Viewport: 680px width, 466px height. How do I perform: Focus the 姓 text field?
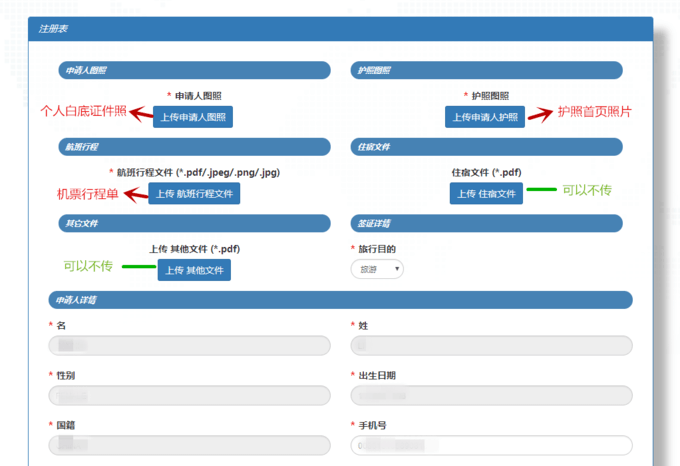pyautogui.click(x=491, y=346)
